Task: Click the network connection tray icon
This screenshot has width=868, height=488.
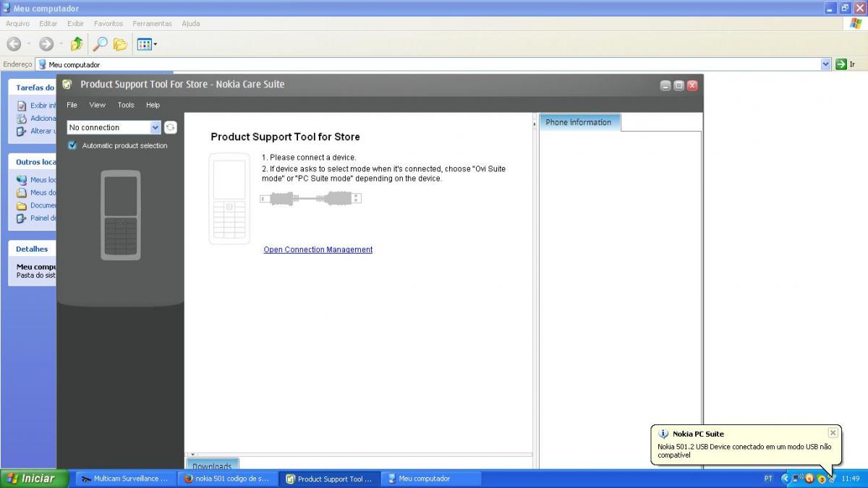Action: (797, 479)
